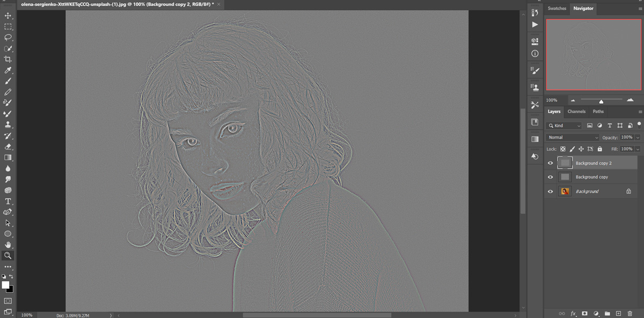The width and height of the screenshot is (644, 318).
Task: Choose the Clone Stamp tool
Action: pos(8,125)
